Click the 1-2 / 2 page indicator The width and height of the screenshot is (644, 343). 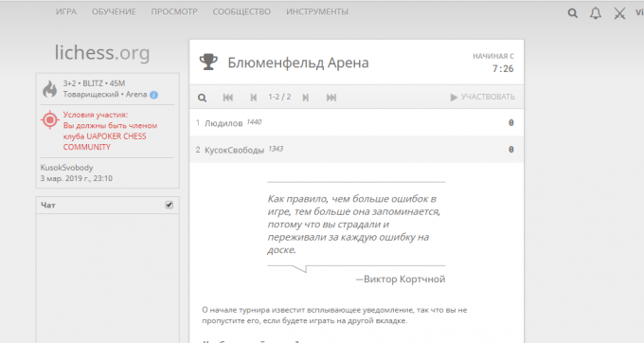coord(279,97)
